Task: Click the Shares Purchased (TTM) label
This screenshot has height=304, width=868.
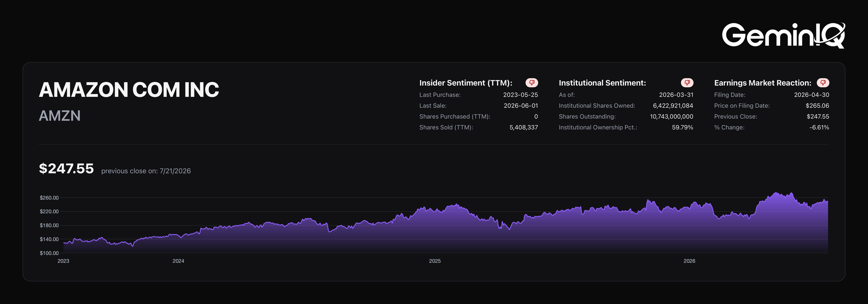Action: tap(455, 117)
